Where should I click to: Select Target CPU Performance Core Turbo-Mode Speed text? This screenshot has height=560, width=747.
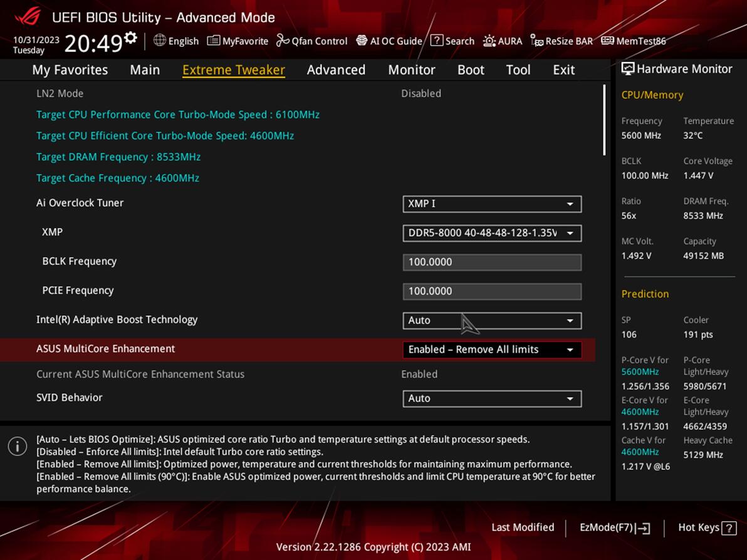[x=178, y=115]
